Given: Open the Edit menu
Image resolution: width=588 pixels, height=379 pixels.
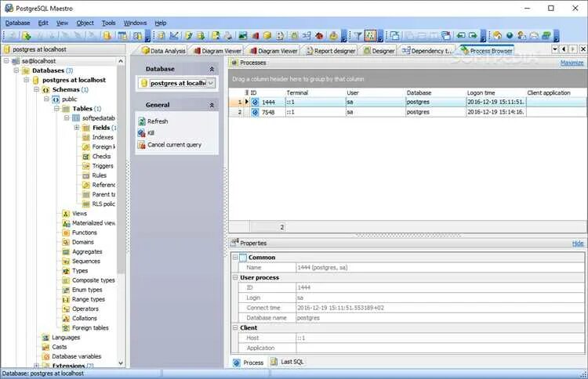Looking at the screenshot, I should (43, 23).
